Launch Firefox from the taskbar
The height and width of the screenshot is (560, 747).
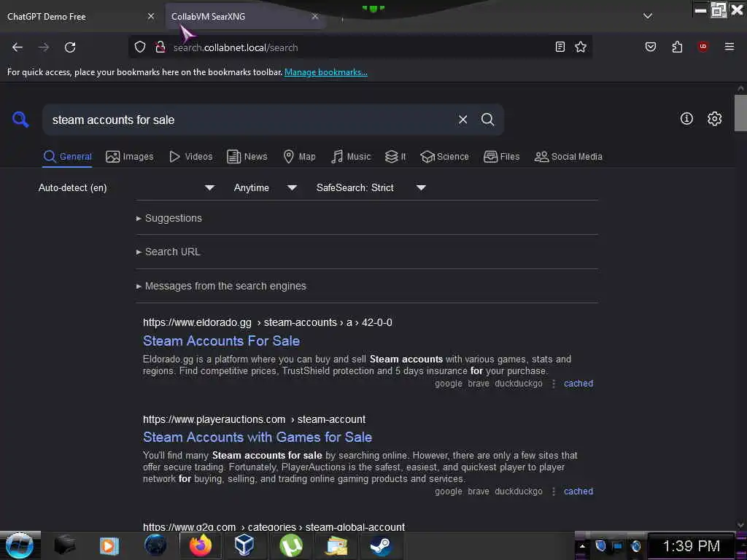coord(201,545)
